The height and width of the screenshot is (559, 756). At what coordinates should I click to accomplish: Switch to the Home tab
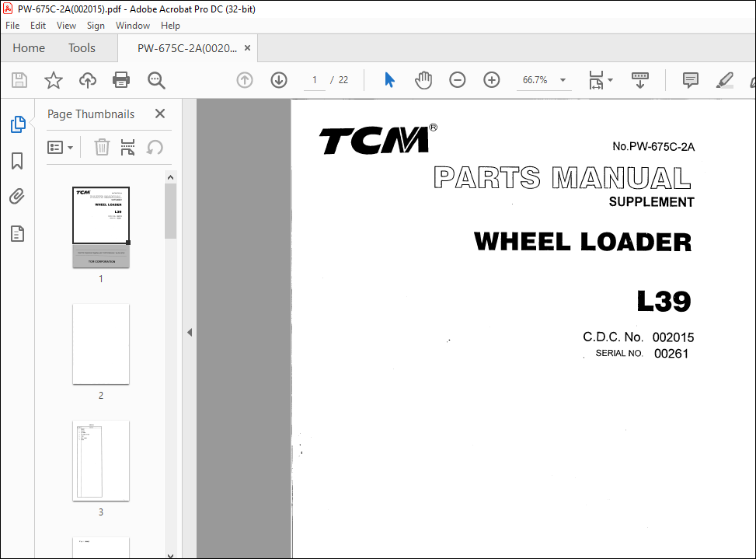(29, 47)
